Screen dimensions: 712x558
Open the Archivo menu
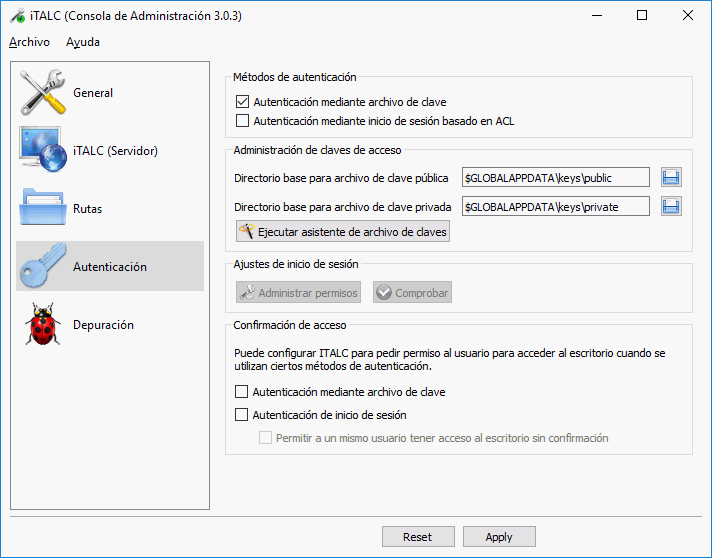pyautogui.click(x=29, y=42)
